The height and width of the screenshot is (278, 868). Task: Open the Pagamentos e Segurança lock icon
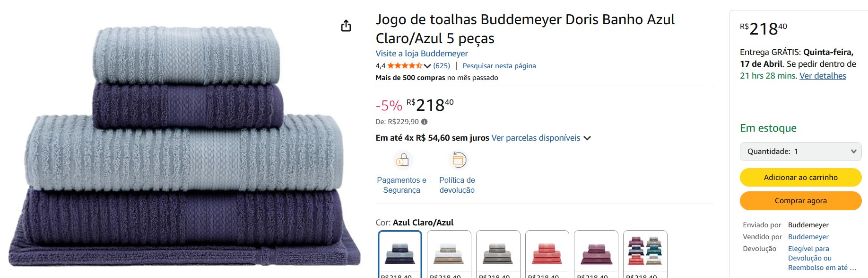[402, 160]
